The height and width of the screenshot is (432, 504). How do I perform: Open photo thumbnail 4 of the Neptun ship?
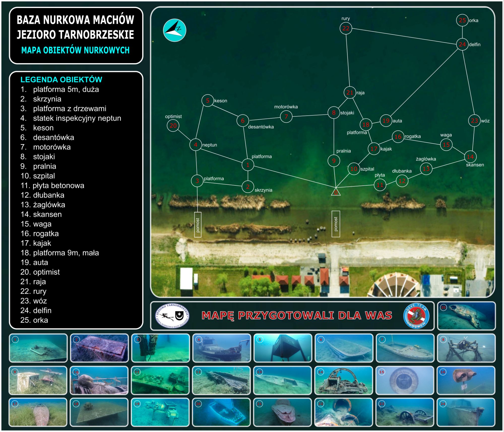(222, 348)
